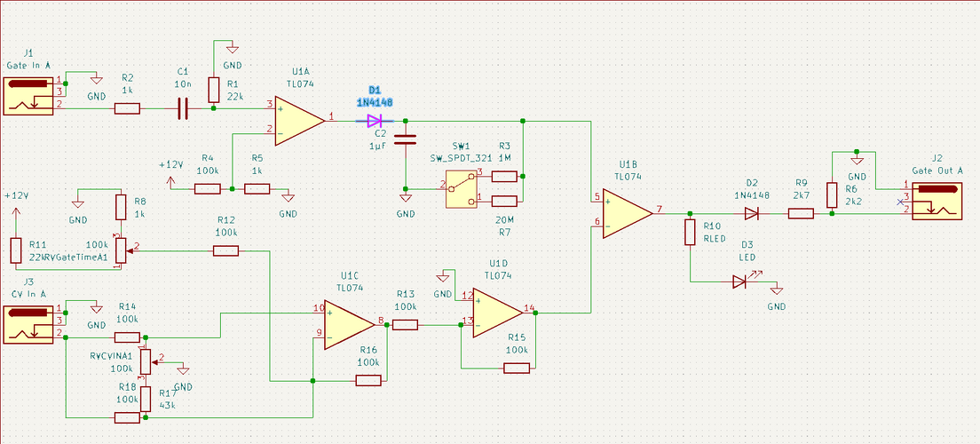Click the 'RVCVINA1' reference text

coord(111,356)
